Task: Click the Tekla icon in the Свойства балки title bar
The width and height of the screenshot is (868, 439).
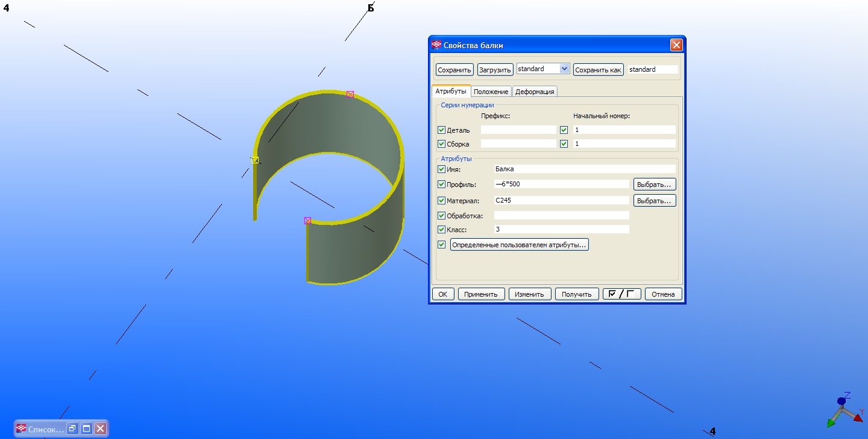Action: coord(436,45)
